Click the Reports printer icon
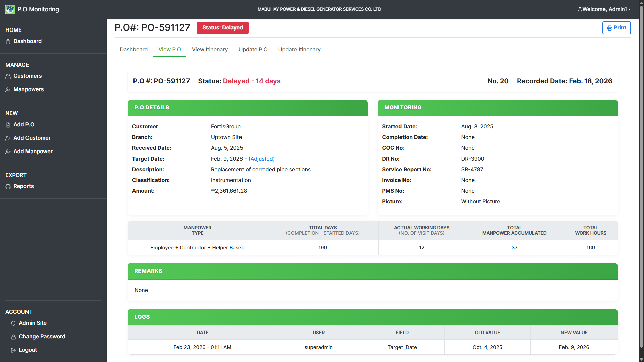Image resolution: width=644 pixels, height=362 pixels. click(8, 187)
